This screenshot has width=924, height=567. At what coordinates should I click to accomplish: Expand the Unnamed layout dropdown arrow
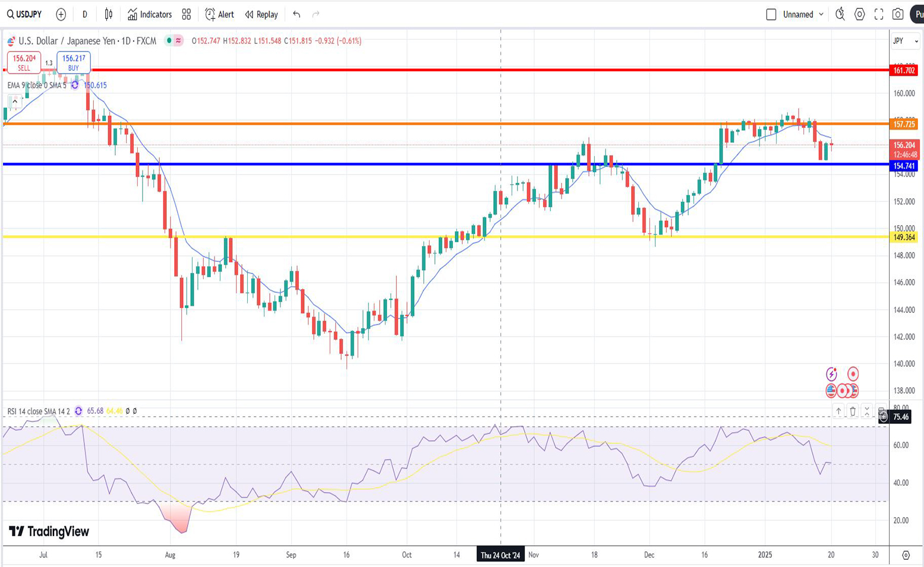(821, 14)
